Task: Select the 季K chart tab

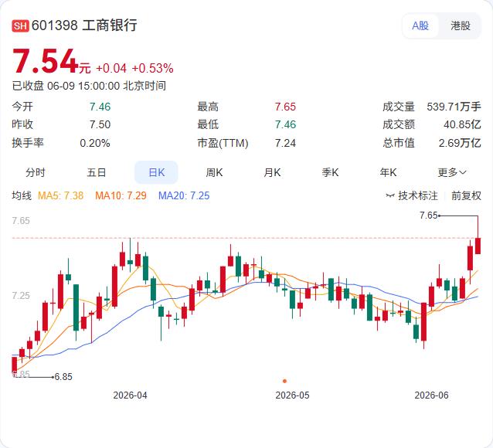Action: pos(330,172)
